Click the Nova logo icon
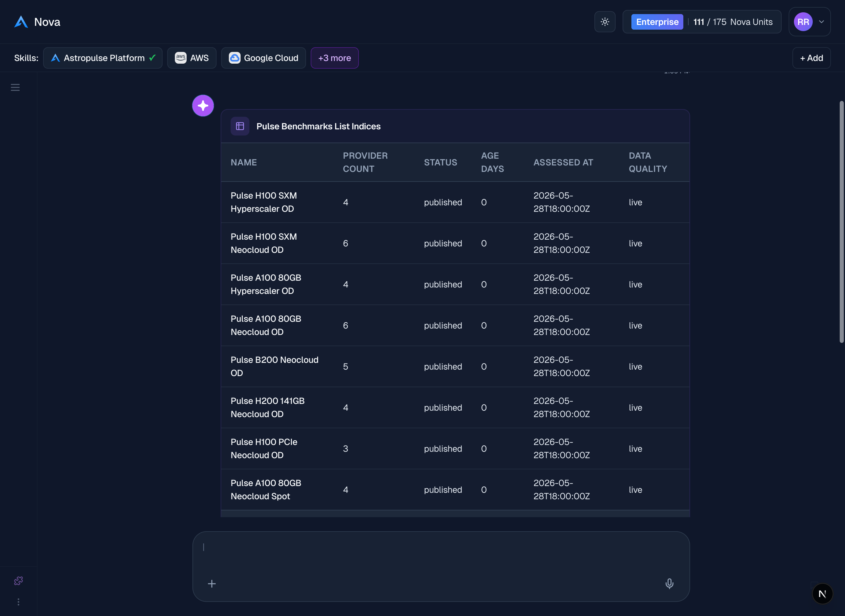Screen dimensions: 845x616 [x=21, y=22]
